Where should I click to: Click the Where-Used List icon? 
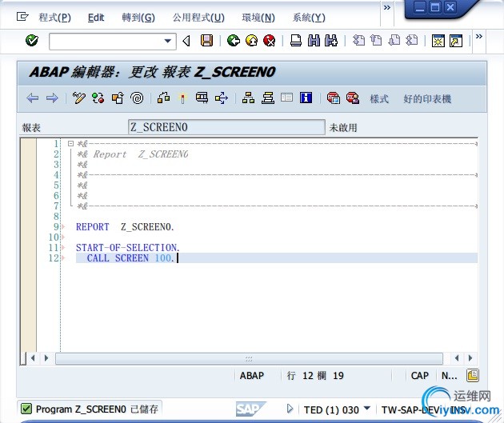pos(202,98)
